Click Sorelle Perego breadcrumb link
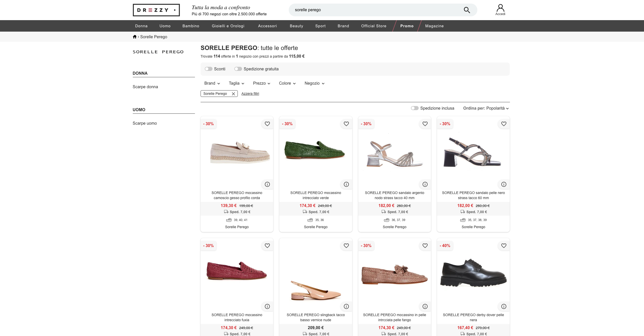The height and width of the screenshot is (336, 644). tap(153, 37)
